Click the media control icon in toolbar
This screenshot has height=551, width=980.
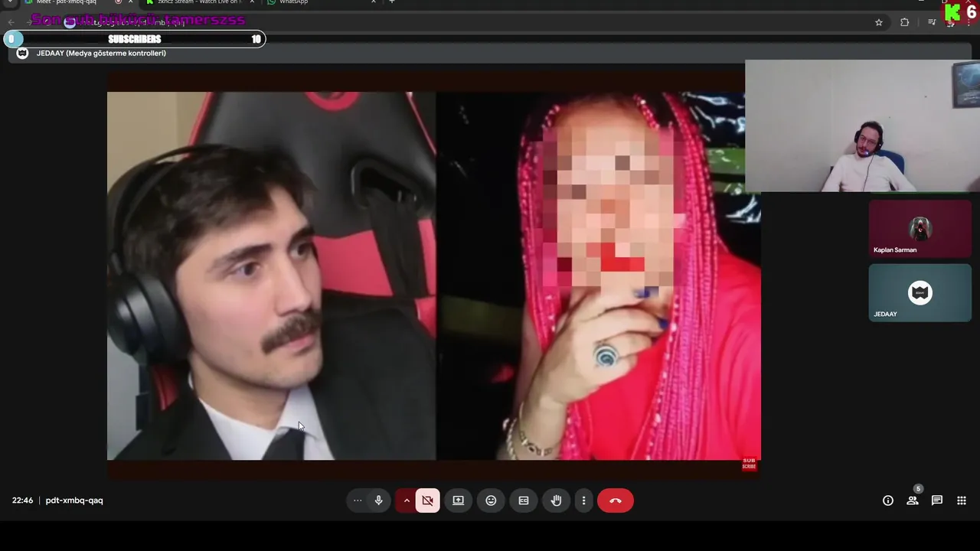[x=932, y=22]
